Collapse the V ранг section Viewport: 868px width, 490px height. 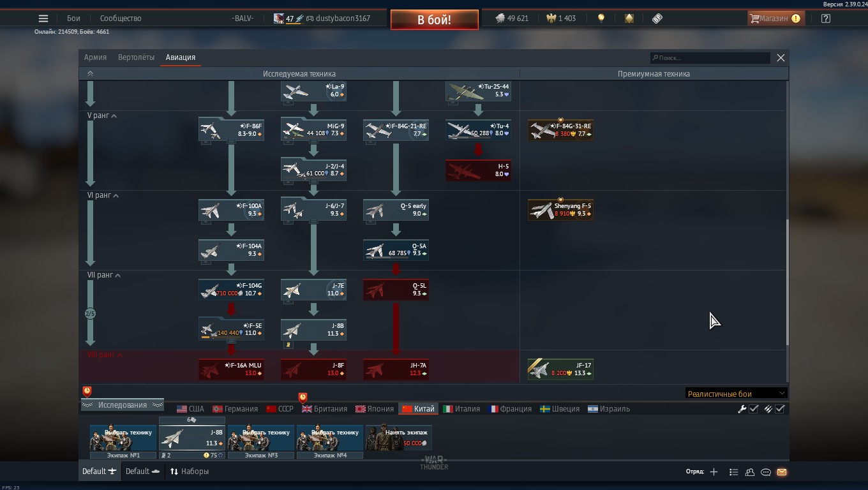[x=102, y=115]
